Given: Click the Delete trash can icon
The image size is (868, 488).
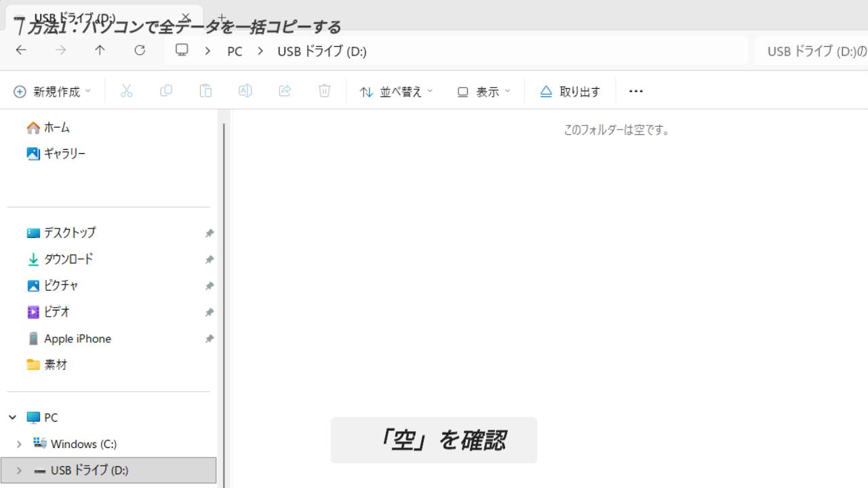Looking at the screenshot, I should 325,91.
